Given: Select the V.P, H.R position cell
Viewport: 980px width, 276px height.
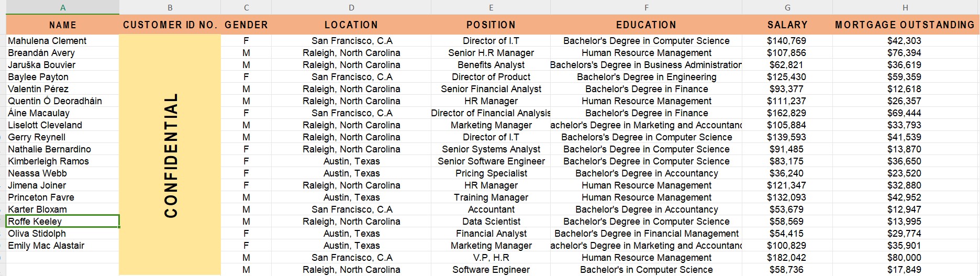Looking at the screenshot, I should pos(491,258).
